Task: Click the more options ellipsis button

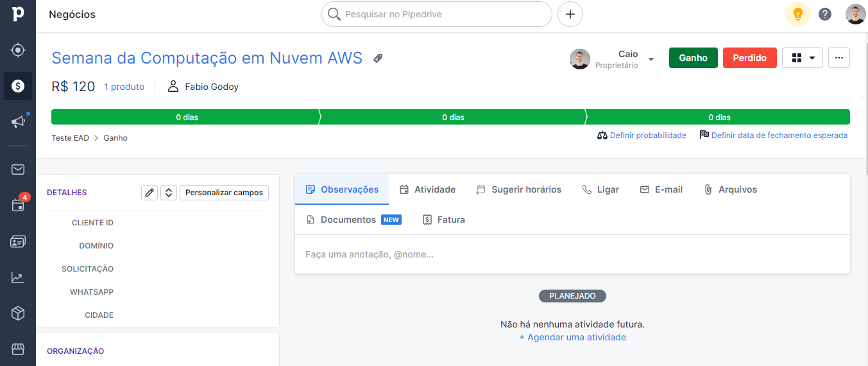Action: 839,58
